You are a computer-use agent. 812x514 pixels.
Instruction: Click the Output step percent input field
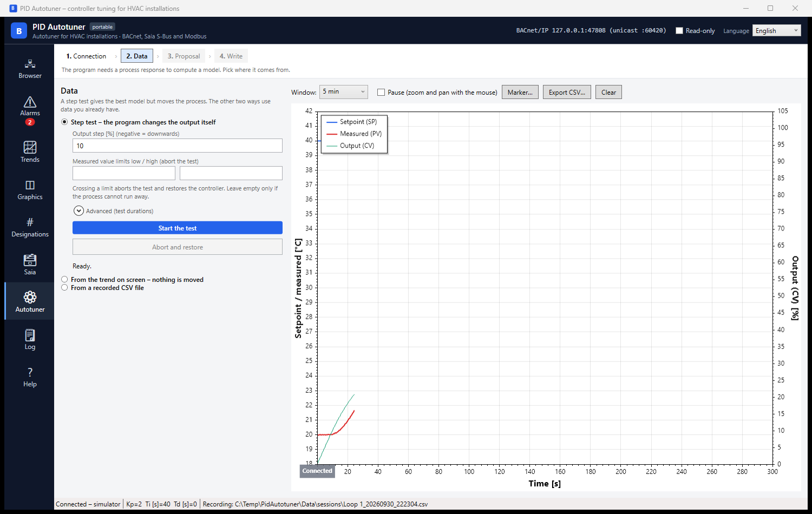click(x=178, y=146)
